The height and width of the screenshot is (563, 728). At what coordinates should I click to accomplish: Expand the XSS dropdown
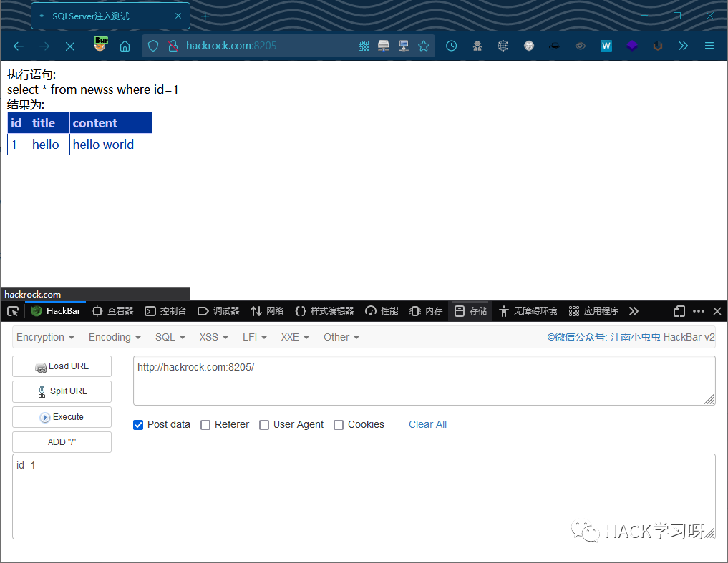point(213,338)
